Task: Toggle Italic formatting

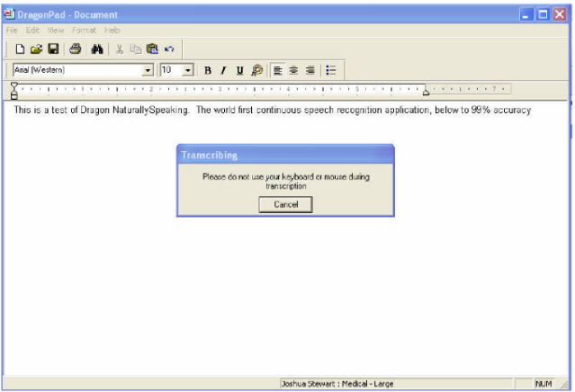Action: tap(223, 70)
